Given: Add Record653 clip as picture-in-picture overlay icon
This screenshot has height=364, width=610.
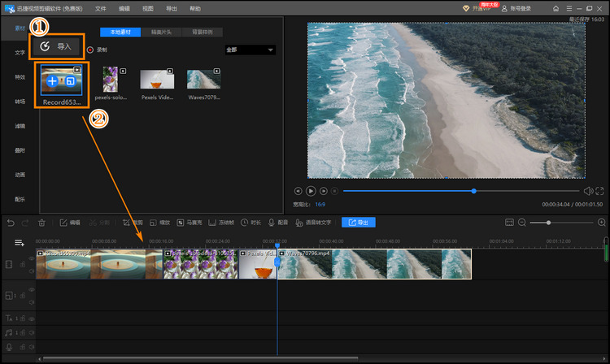Looking at the screenshot, I should click(71, 80).
